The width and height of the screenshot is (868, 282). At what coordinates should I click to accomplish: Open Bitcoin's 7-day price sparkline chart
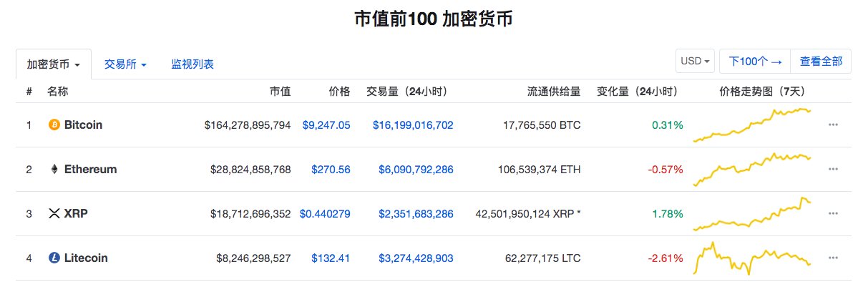[x=752, y=125]
